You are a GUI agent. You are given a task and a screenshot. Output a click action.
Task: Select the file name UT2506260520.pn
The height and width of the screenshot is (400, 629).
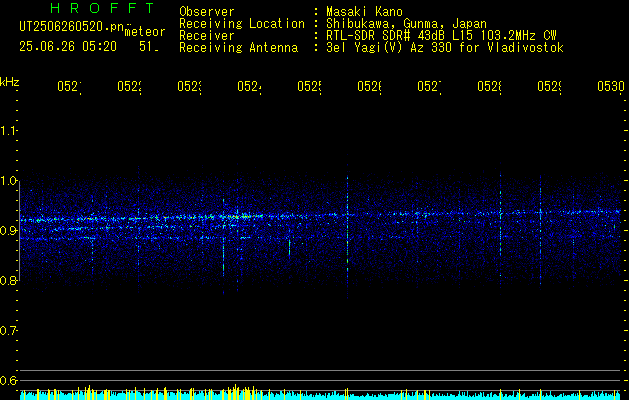[72, 27]
